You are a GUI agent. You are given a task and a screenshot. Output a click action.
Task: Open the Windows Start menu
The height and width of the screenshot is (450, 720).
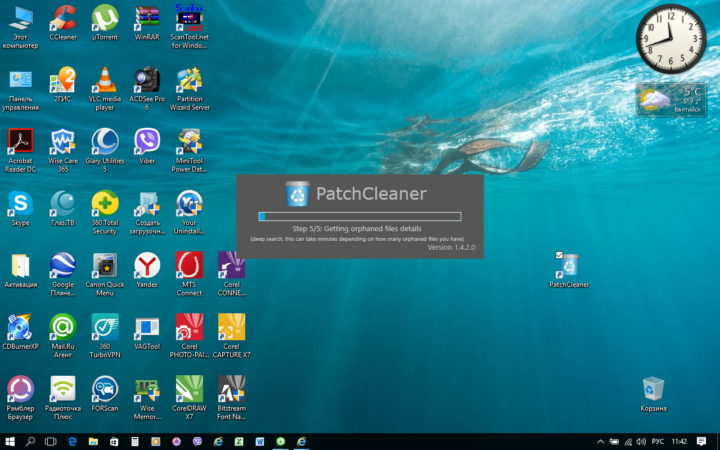[10, 442]
